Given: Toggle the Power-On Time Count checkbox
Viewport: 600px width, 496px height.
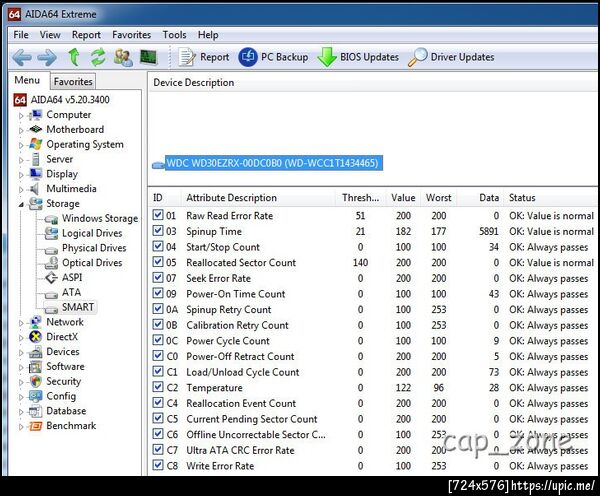Looking at the screenshot, I should tap(158, 293).
